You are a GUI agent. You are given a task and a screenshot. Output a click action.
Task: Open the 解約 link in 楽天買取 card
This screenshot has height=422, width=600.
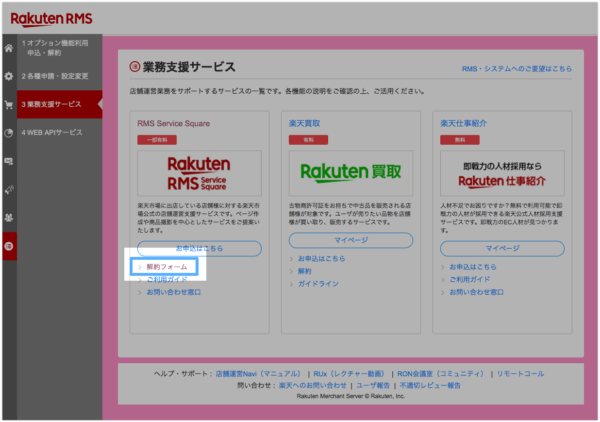click(305, 271)
